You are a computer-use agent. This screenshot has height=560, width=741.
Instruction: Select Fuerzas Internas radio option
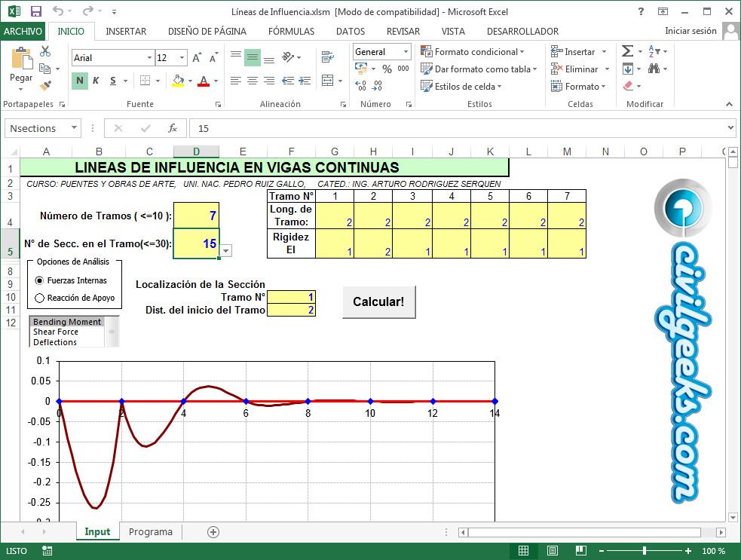pyautogui.click(x=40, y=280)
